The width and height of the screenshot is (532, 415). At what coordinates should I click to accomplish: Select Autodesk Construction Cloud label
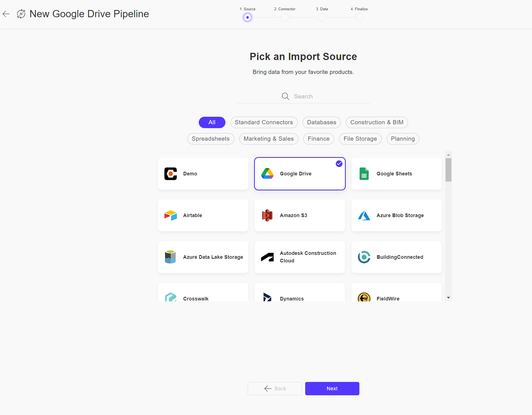pos(308,257)
